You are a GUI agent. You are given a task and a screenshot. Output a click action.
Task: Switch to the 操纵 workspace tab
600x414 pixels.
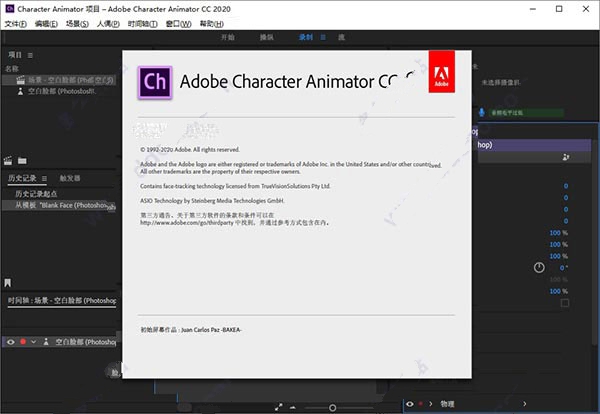(267, 37)
